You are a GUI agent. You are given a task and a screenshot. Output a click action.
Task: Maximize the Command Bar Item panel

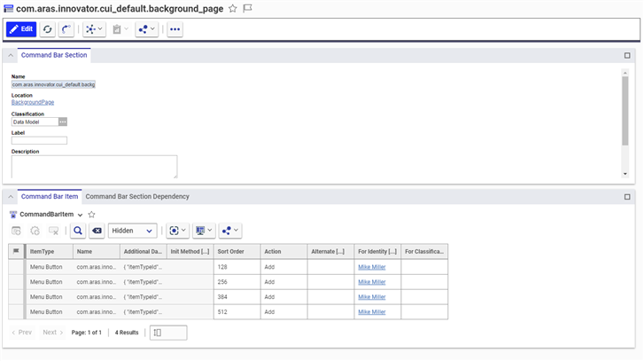(x=627, y=196)
